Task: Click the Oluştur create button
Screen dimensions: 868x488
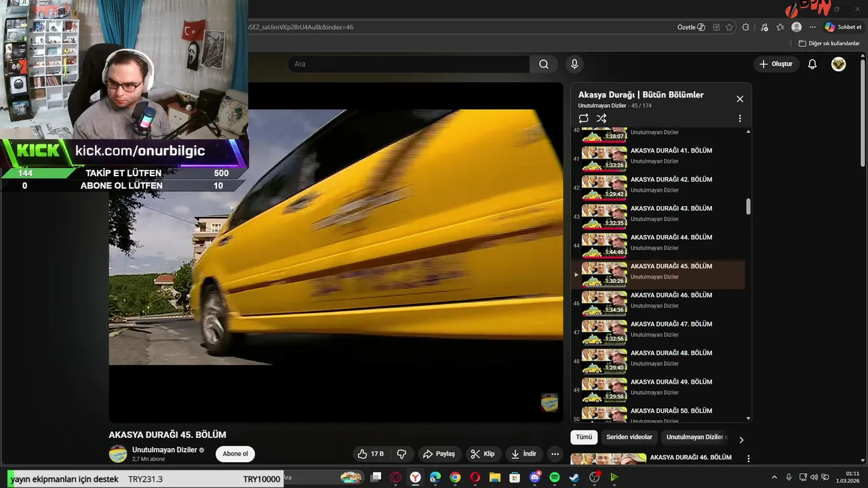Action: tap(776, 64)
